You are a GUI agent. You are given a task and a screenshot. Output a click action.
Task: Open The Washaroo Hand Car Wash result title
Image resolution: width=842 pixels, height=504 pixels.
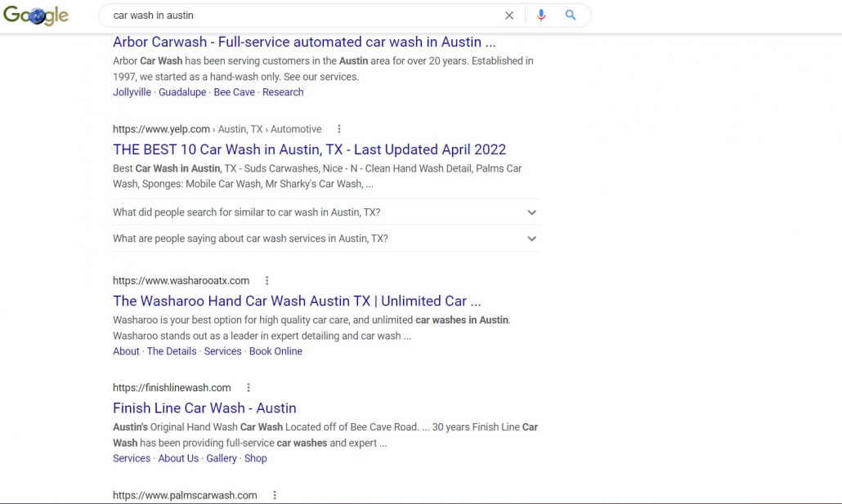[x=297, y=301]
